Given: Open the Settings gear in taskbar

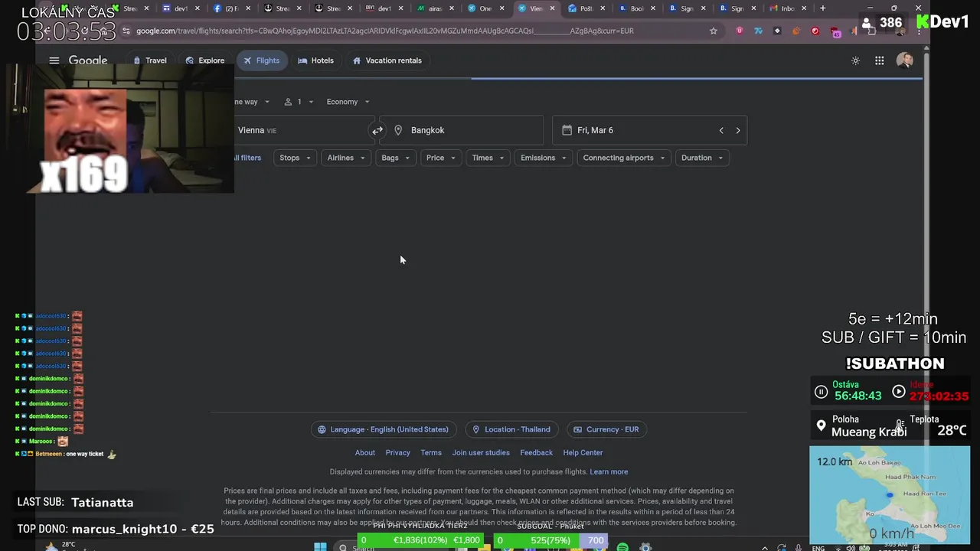Looking at the screenshot, I should 645,547.
